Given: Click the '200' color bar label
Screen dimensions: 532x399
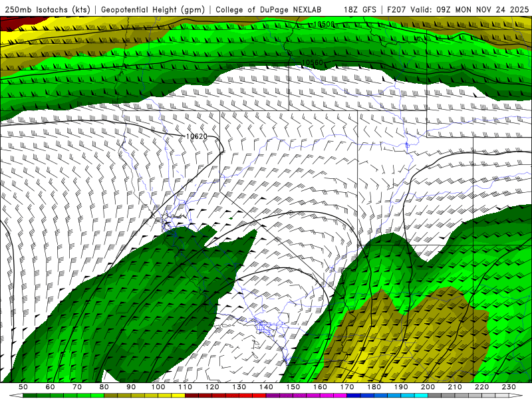Looking at the screenshot, I should point(428,387).
